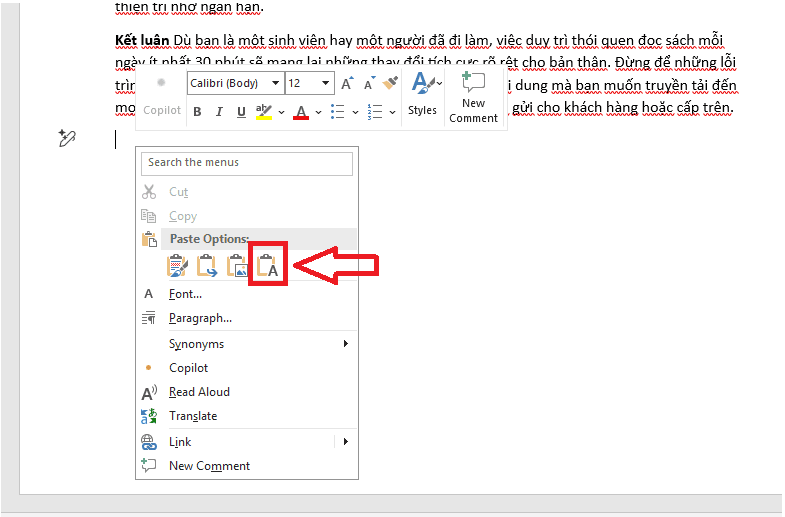Click New Comment in mini toolbar
Viewport: 785px width, 517px height.
coord(473,98)
